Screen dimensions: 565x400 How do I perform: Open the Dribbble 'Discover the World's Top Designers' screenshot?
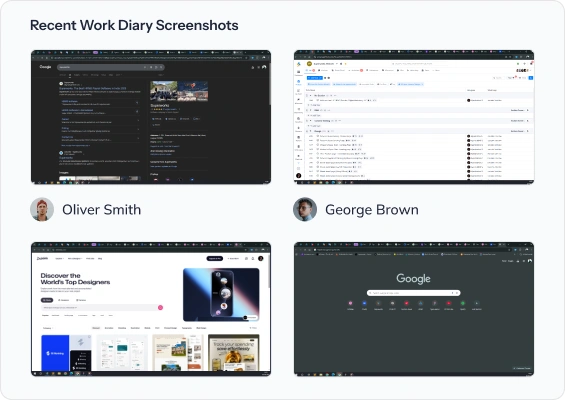point(151,309)
